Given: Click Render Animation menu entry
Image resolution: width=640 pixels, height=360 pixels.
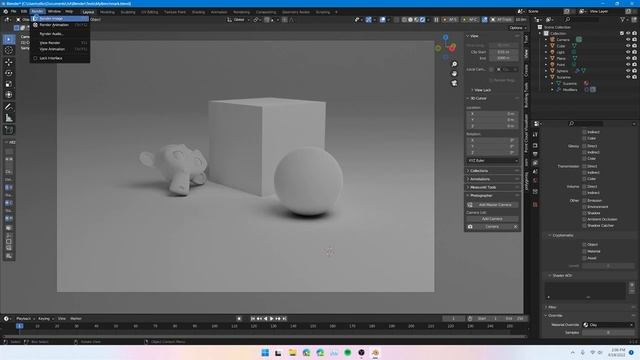Looking at the screenshot, I should click(x=60, y=25).
